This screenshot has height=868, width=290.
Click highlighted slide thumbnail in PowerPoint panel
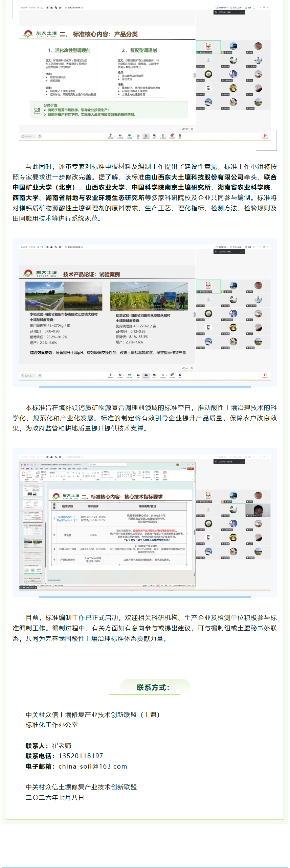33,517
